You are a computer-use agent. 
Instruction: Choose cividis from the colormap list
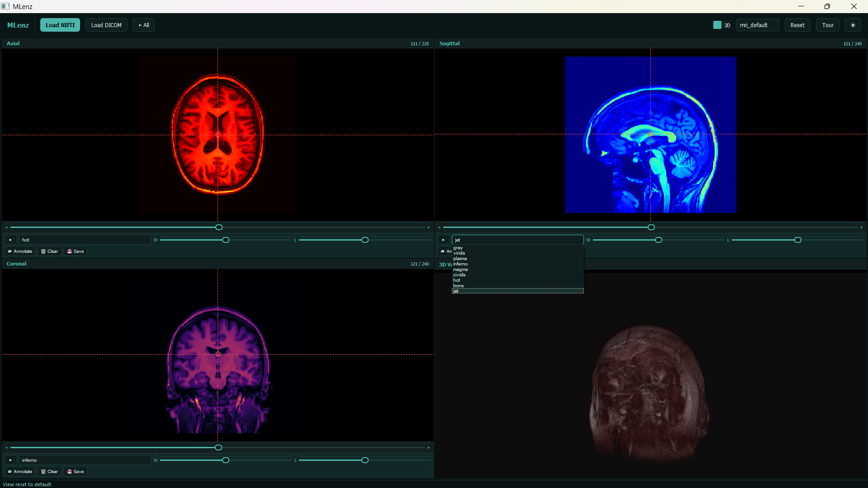518,275
